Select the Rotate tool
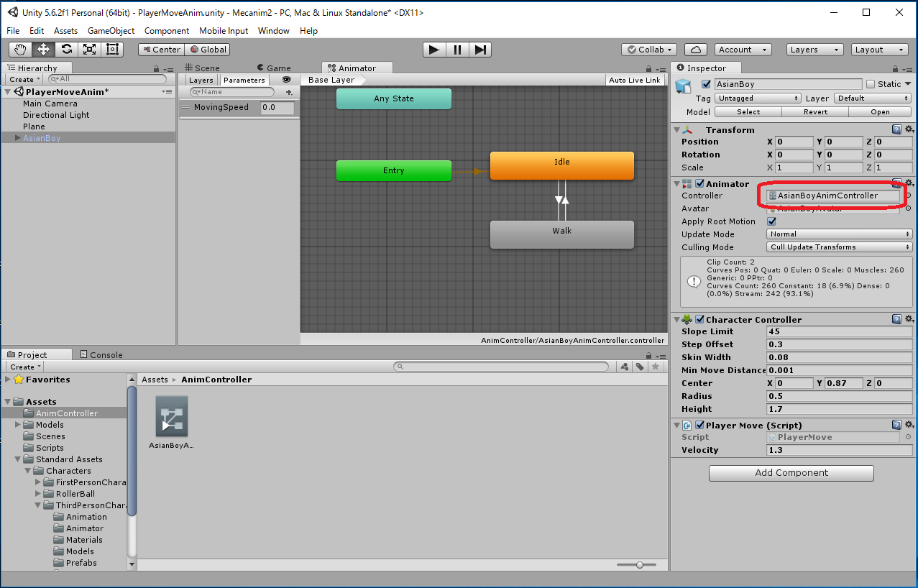Screen dimensions: 918x588 tap(67, 50)
